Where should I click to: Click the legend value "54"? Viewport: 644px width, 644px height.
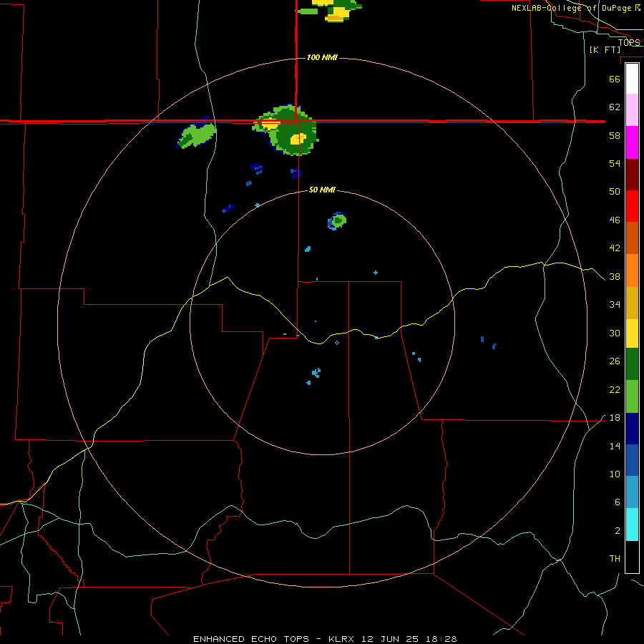(x=615, y=163)
